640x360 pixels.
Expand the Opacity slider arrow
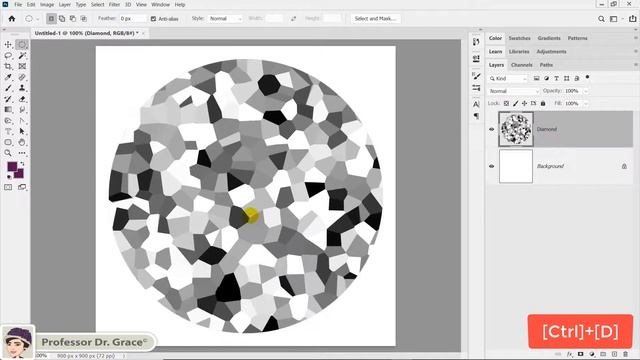click(586, 91)
